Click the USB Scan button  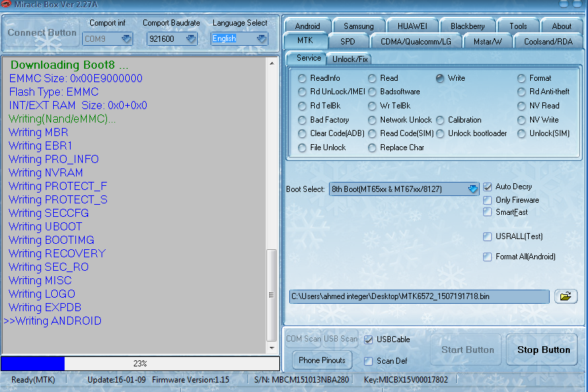tap(340, 339)
